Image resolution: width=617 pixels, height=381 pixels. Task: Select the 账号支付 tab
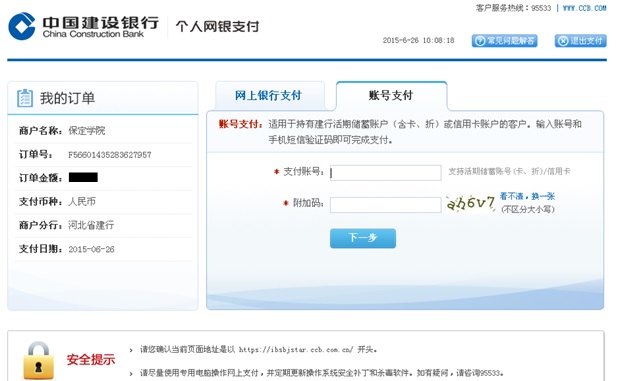click(391, 95)
